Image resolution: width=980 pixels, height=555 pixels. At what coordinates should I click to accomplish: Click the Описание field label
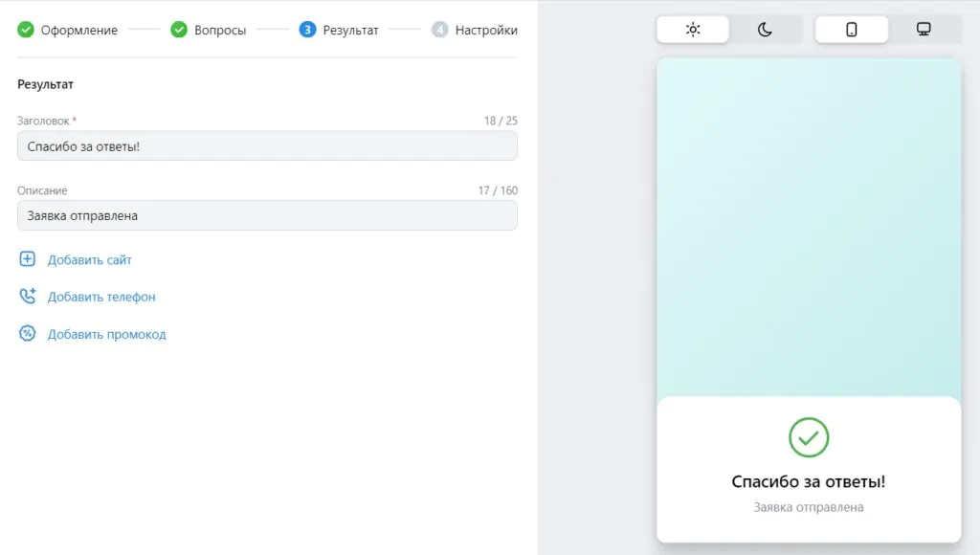(42, 190)
